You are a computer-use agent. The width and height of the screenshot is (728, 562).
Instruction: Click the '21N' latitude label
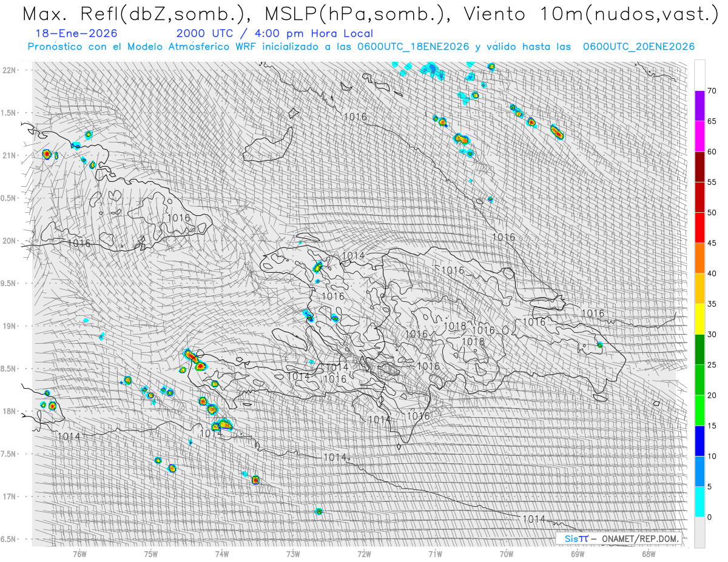(8, 155)
